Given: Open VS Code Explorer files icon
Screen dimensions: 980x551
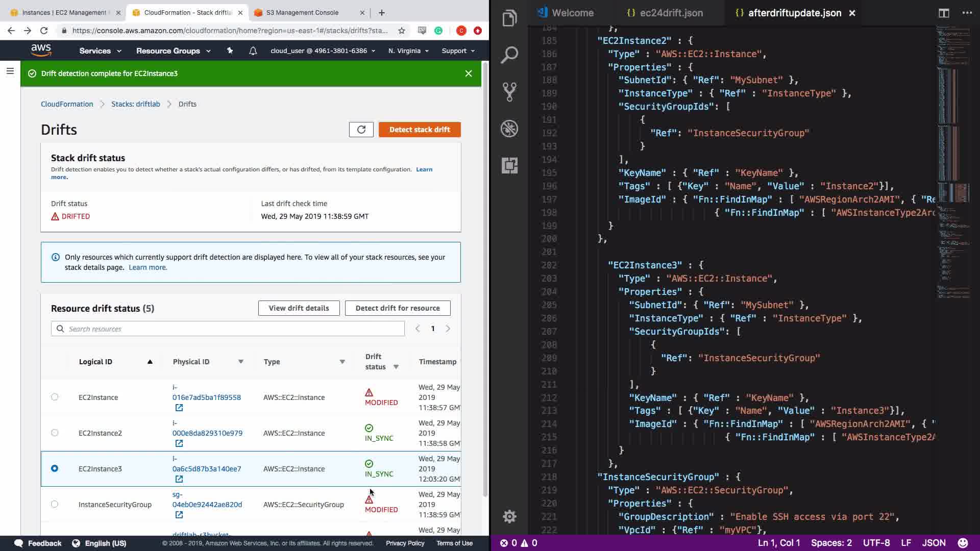Looking at the screenshot, I should pyautogui.click(x=509, y=19).
